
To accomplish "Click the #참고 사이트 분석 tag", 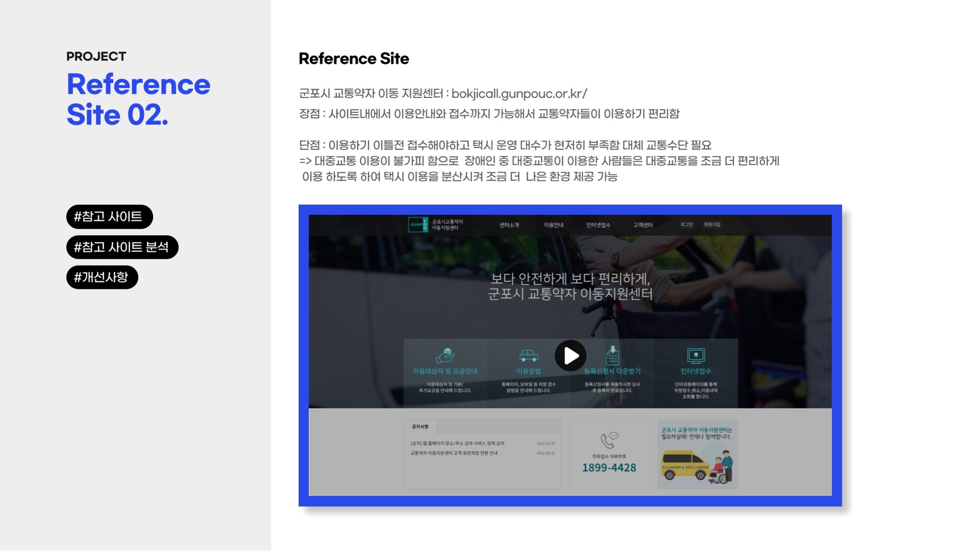I will click(x=122, y=247).
